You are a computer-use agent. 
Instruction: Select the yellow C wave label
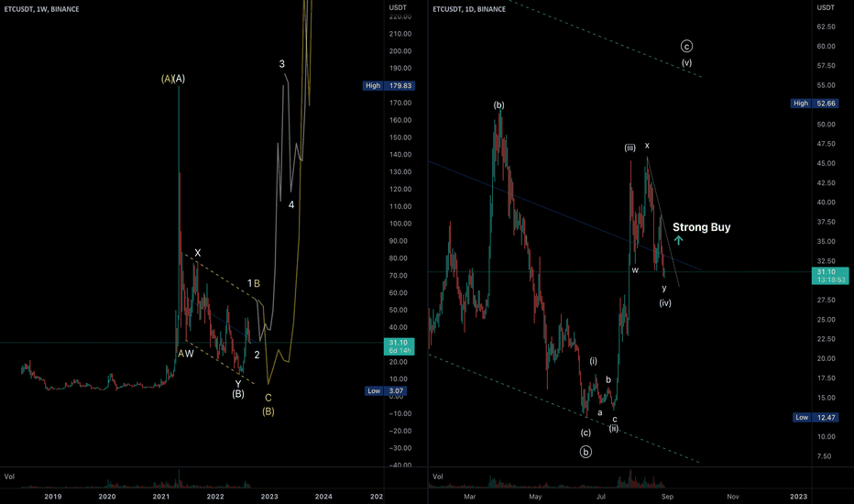(x=268, y=398)
